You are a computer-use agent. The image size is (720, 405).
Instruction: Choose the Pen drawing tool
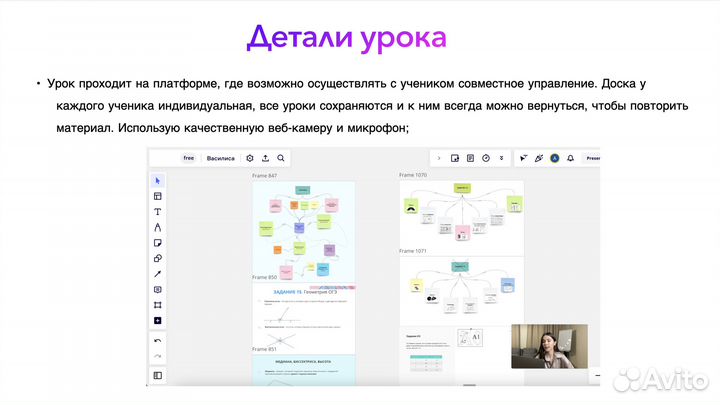(x=158, y=228)
